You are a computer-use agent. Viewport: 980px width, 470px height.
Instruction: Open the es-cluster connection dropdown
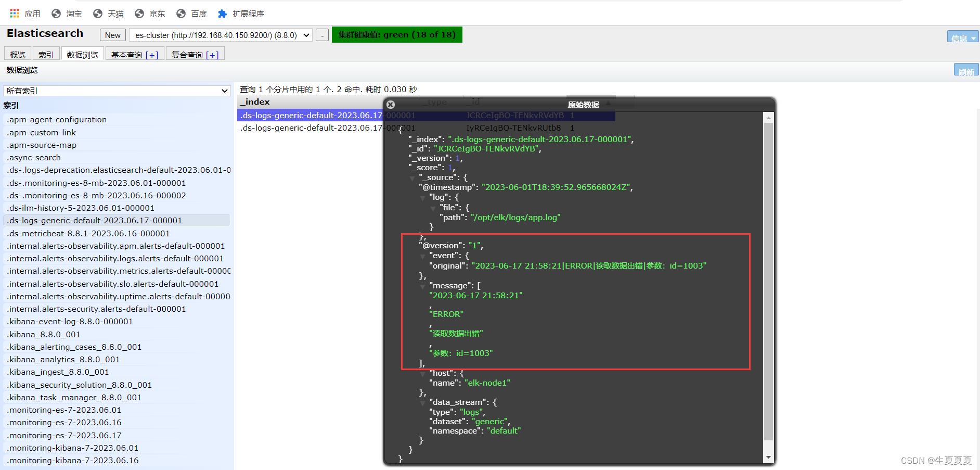pyautogui.click(x=221, y=35)
